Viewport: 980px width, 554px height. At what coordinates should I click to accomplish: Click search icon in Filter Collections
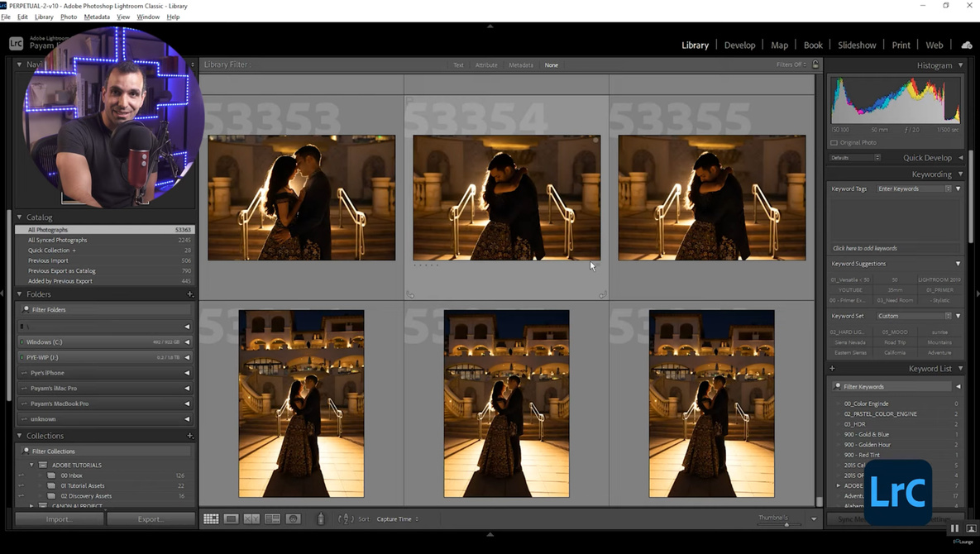[26, 451]
